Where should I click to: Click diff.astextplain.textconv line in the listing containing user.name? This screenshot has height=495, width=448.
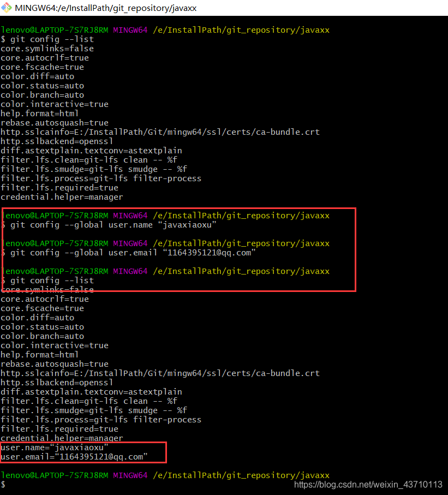[x=91, y=392]
